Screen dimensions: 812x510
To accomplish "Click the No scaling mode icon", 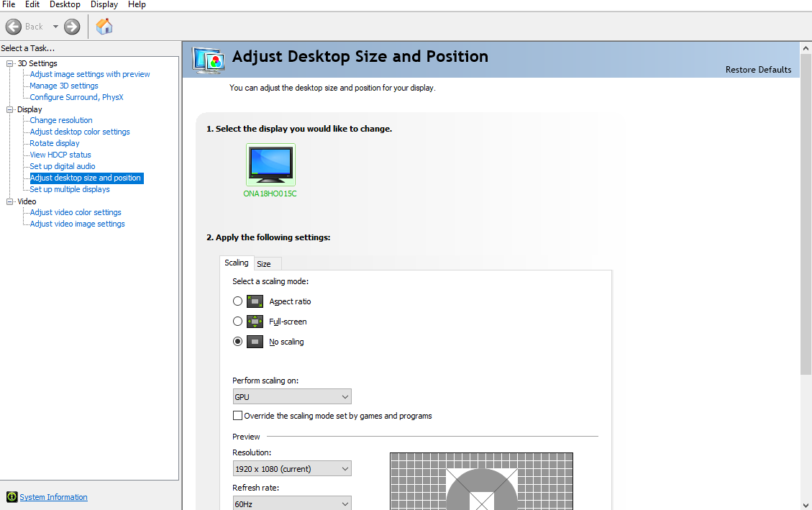I will (255, 342).
